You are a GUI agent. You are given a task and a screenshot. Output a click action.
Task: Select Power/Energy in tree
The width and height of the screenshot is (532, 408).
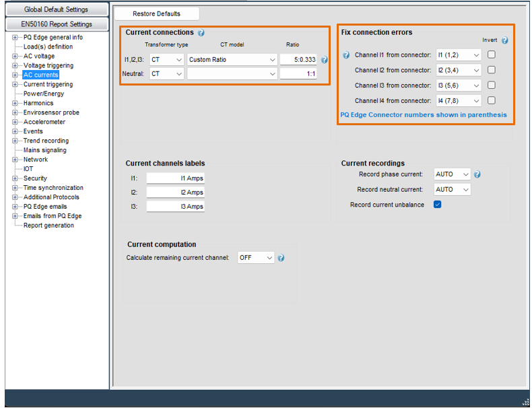point(43,94)
